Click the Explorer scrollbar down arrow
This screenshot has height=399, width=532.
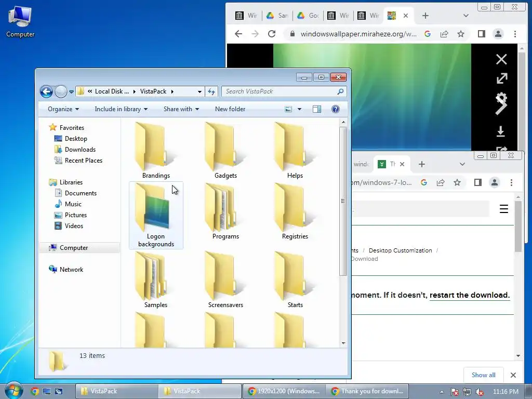343,343
